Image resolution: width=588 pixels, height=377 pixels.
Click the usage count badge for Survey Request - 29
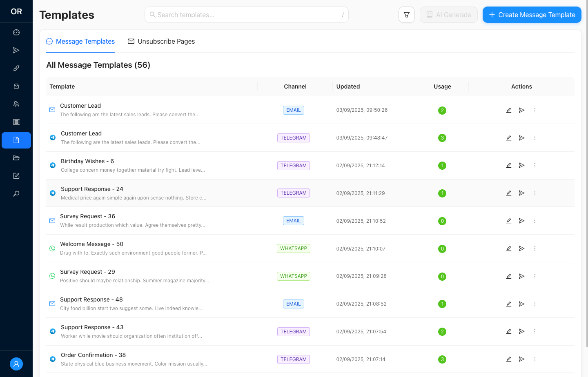pos(442,277)
